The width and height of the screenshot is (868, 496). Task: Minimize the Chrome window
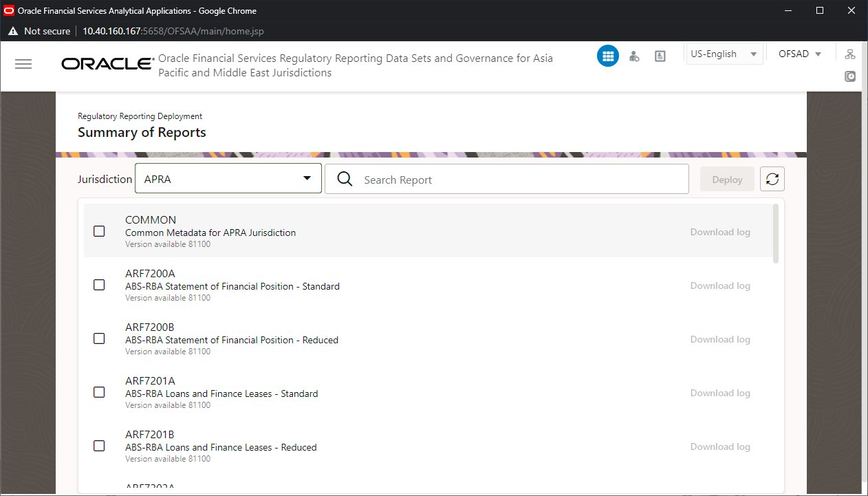788,10
